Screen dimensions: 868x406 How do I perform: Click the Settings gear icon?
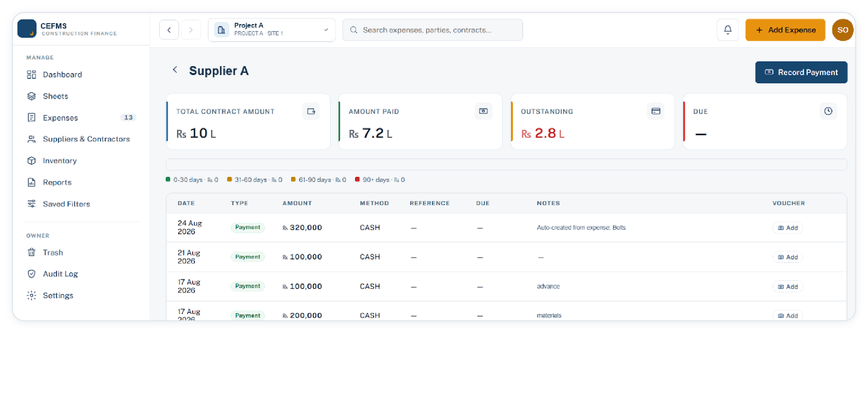click(x=31, y=296)
